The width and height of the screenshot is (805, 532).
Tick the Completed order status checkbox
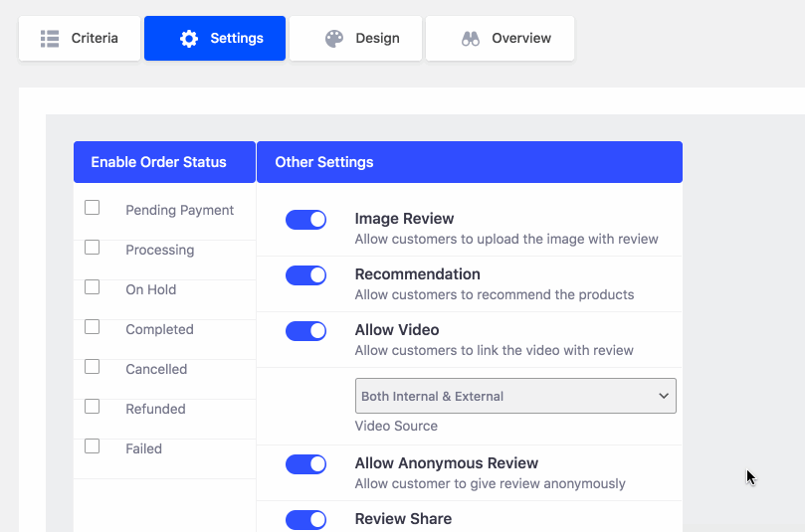pyautogui.click(x=92, y=327)
